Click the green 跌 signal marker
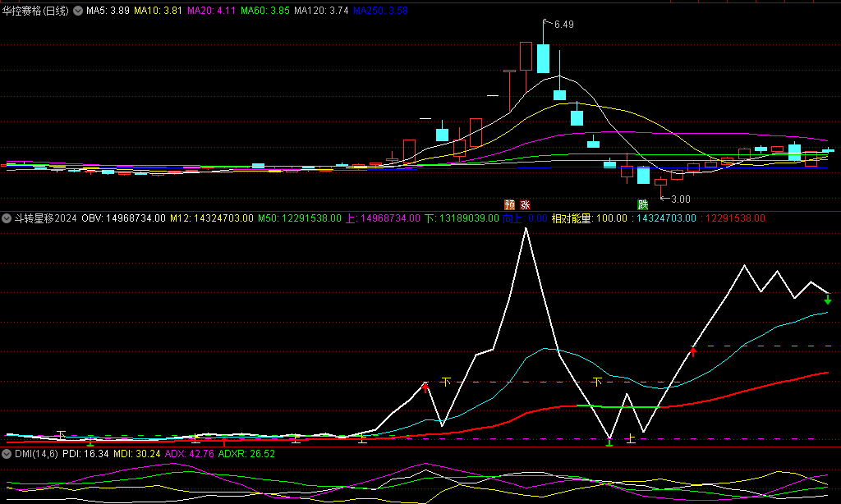841x504 pixels. coord(642,204)
